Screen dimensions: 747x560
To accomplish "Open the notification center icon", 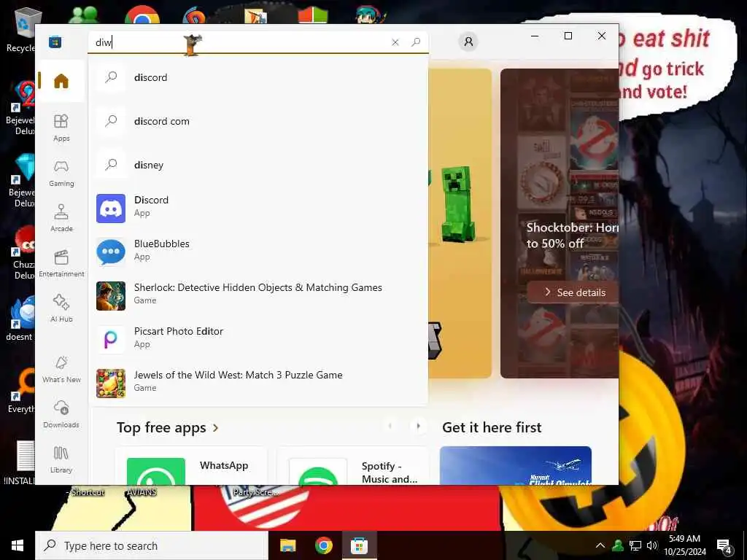I will click(x=724, y=547).
